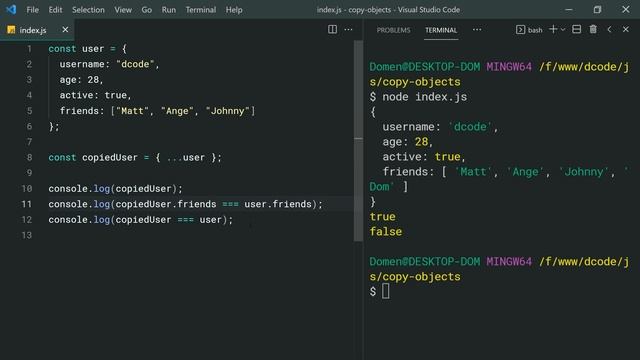The width and height of the screenshot is (640, 360).
Task: Close the terminal panel
Action: 626,29
